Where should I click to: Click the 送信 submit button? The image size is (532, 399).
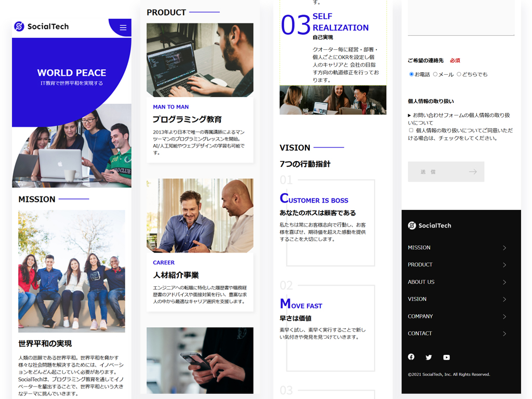click(x=446, y=171)
